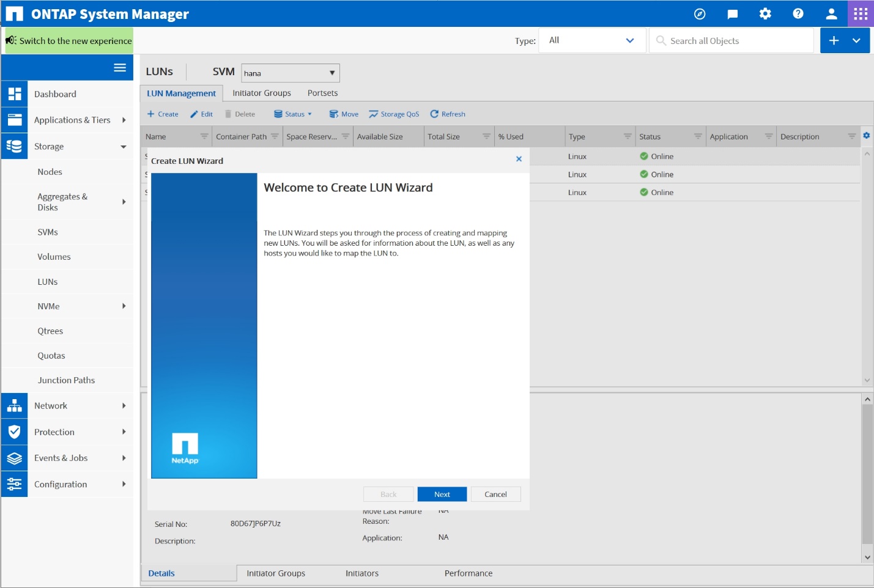Cancel the Create LUN Wizard
Image resolution: width=874 pixels, height=588 pixels.
(495, 494)
